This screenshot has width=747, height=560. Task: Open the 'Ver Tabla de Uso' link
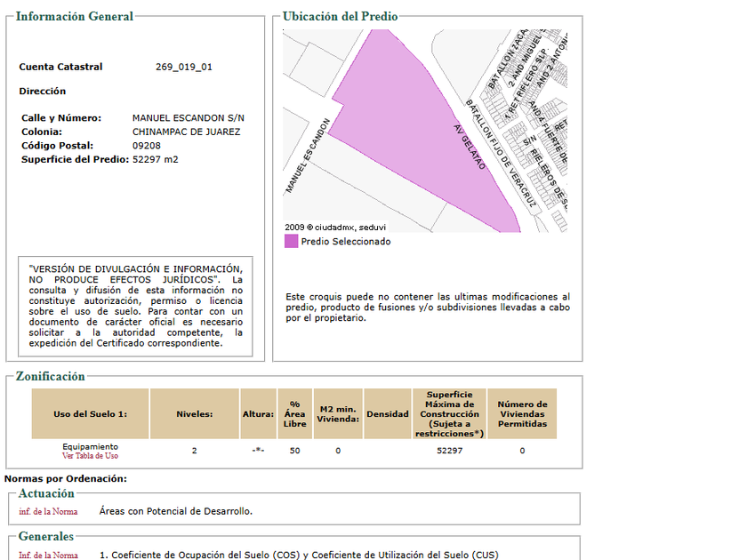(x=90, y=456)
